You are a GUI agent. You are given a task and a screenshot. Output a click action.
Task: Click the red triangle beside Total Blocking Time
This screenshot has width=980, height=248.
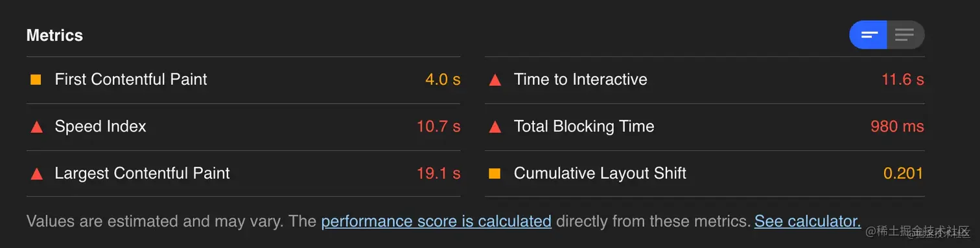pyautogui.click(x=495, y=126)
